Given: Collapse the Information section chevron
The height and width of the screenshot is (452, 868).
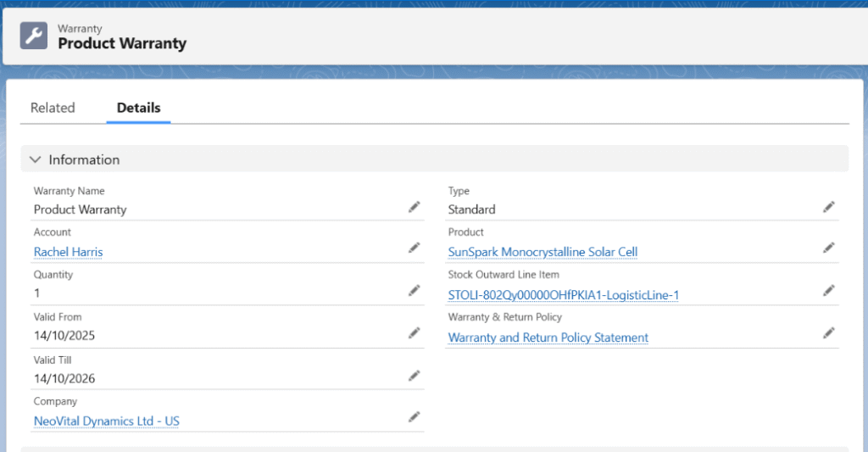Looking at the screenshot, I should pos(36,159).
